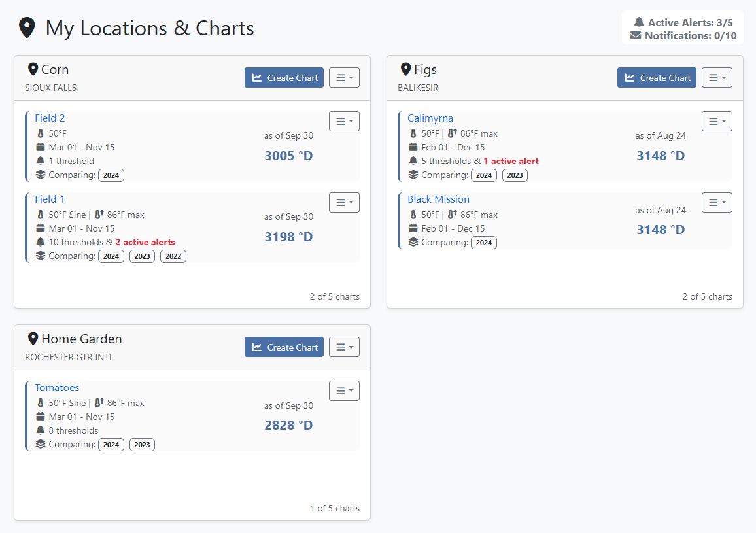The width and height of the screenshot is (756, 533).
Task: Click the layers icon beside Calimyrna Comparing
Action: 413,175
